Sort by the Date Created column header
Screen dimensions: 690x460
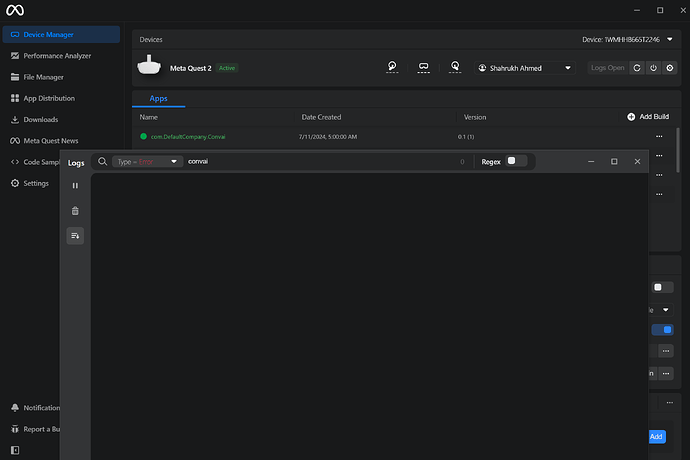click(321, 117)
